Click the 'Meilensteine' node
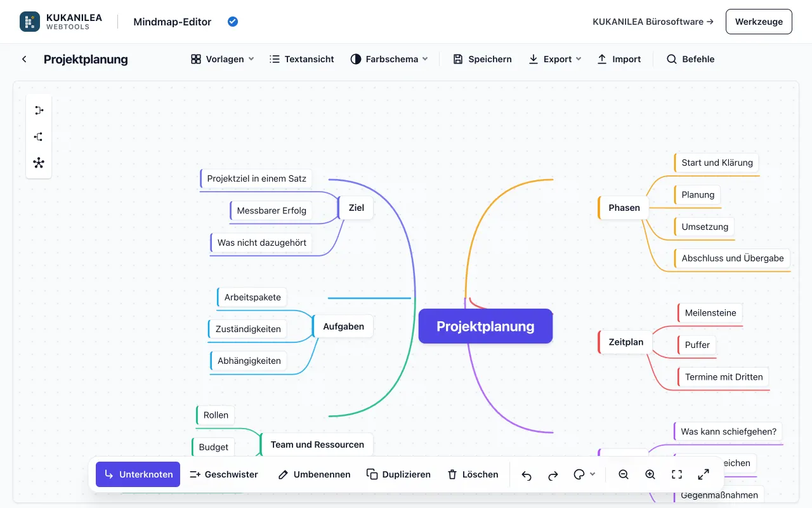The width and height of the screenshot is (812, 508). (710, 313)
